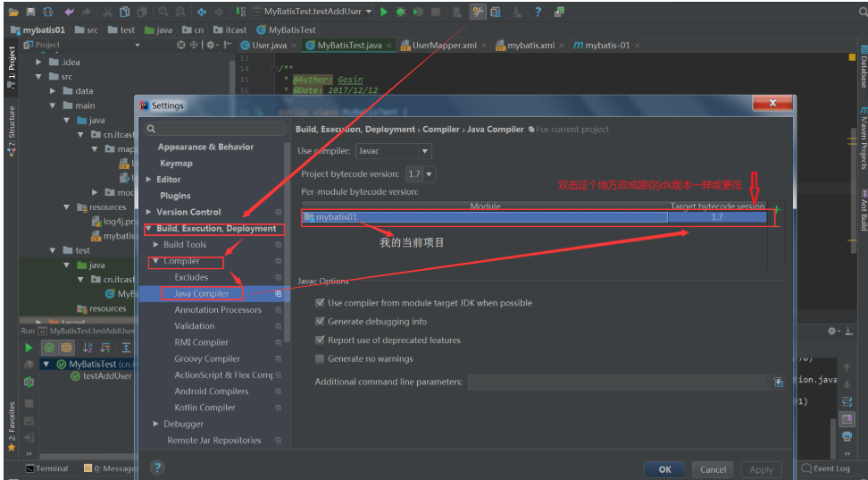Rerun the test in the Run panel
Image resolution: width=868 pixels, height=480 pixels.
29,348
